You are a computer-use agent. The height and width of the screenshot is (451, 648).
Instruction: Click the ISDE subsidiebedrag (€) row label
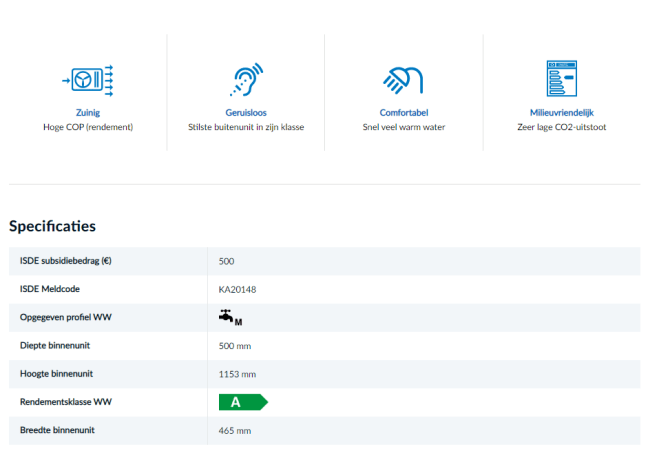point(65,261)
